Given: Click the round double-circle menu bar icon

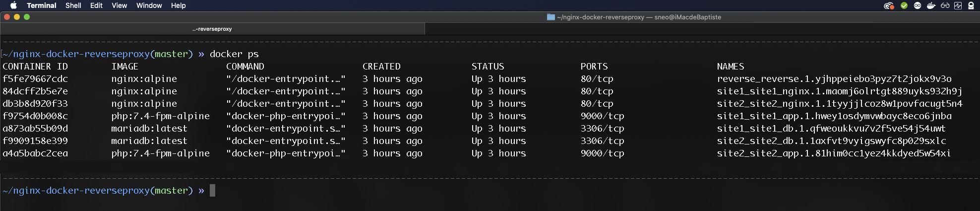Looking at the screenshot, I should point(918,6).
